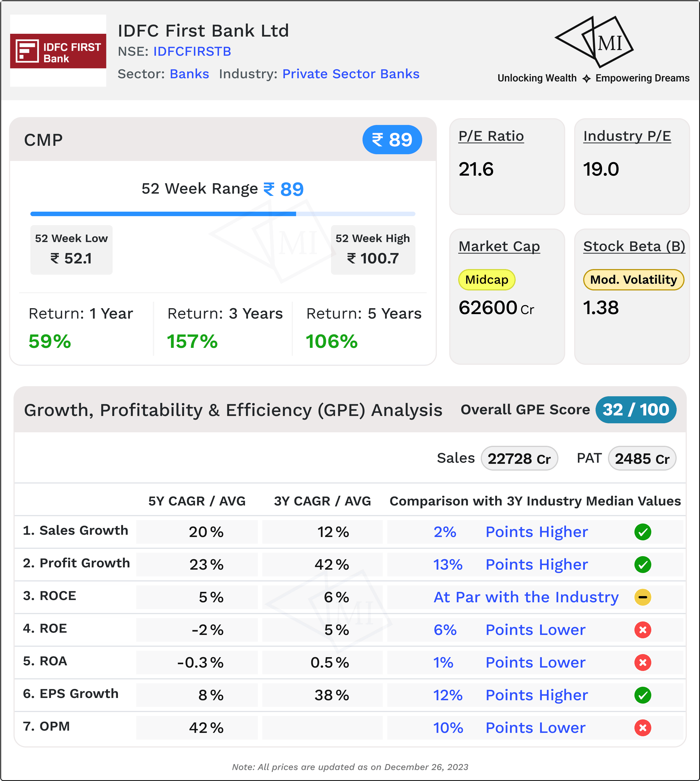
Task: Click Comparison with 3Y Industry Median Values header
Action: point(535,501)
